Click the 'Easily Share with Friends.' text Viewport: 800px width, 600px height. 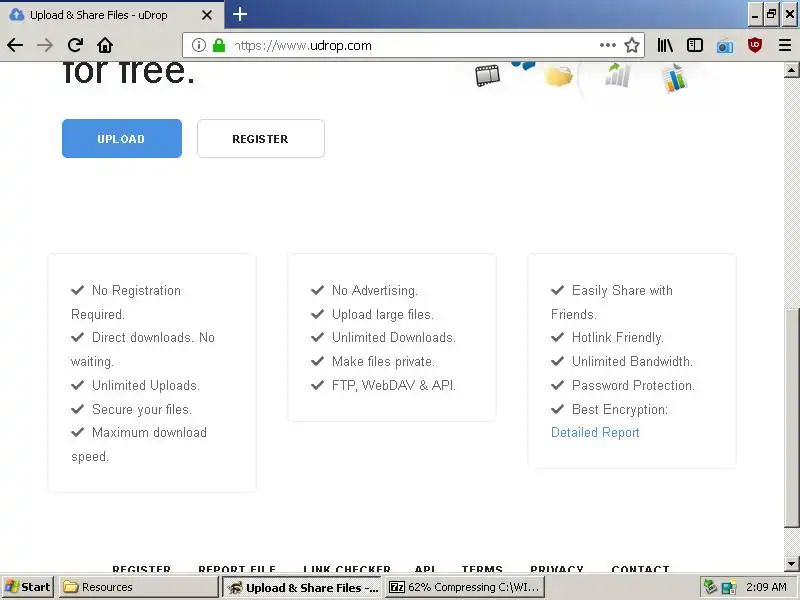[x=612, y=302]
